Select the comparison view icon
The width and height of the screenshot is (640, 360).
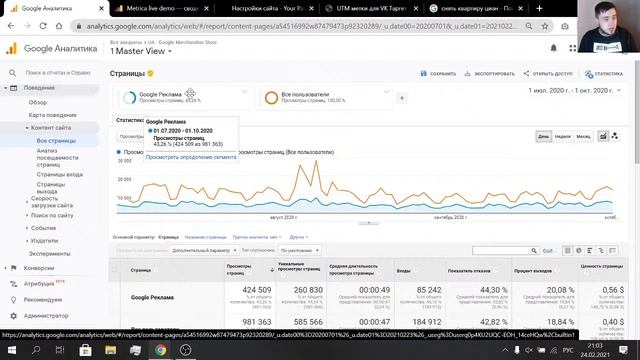[601, 251]
